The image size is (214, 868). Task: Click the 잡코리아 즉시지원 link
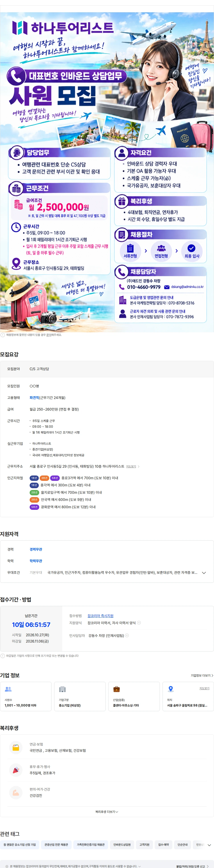tap(101, 616)
